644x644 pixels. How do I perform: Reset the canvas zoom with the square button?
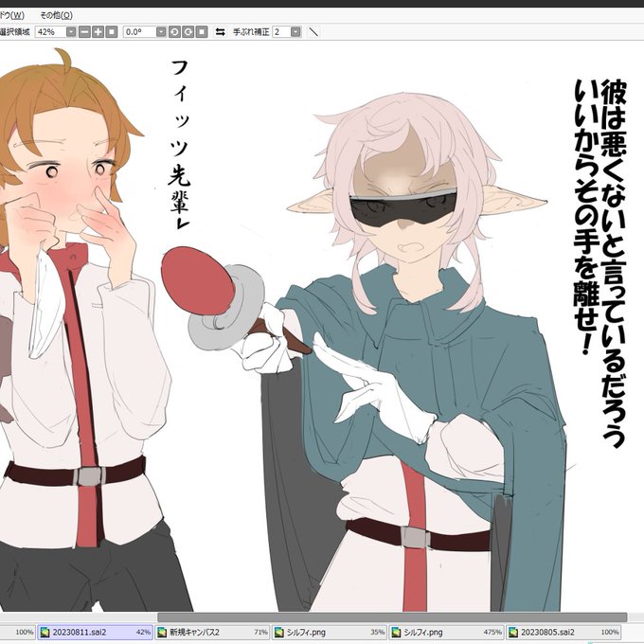tap(112, 32)
